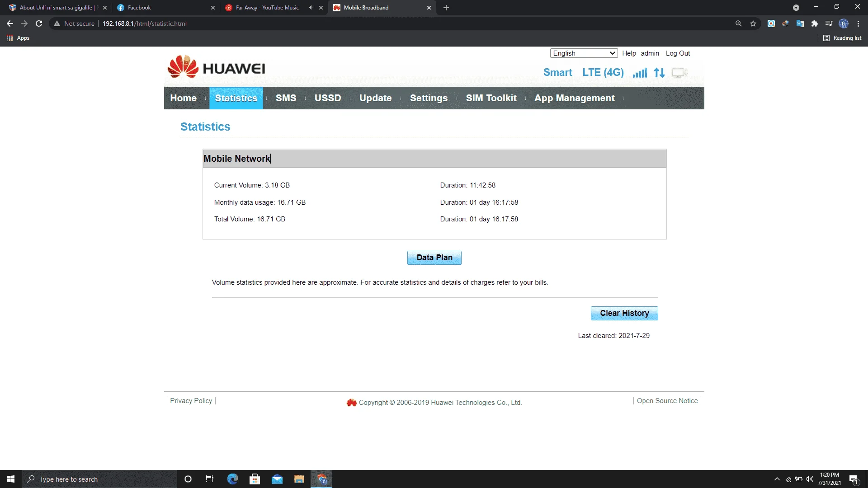The height and width of the screenshot is (488, 868).
Task: Open Mail app from taskbar
Action: click(277, 479)
